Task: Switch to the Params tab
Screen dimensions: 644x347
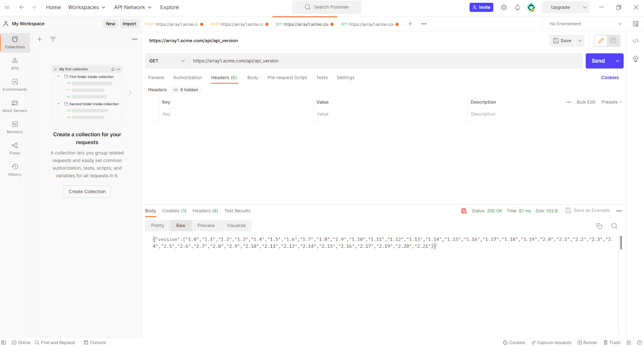Action: [156, 78]
